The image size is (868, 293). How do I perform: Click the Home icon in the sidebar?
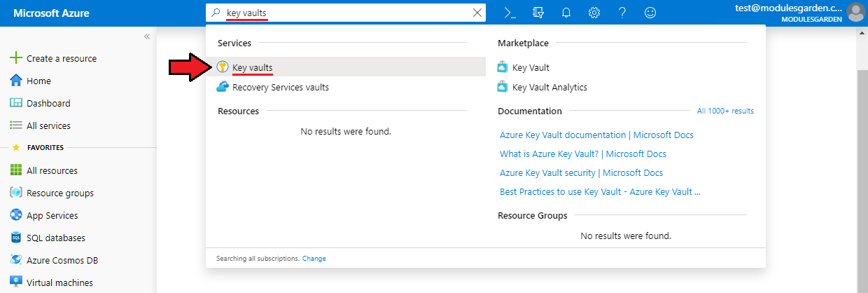16,81
